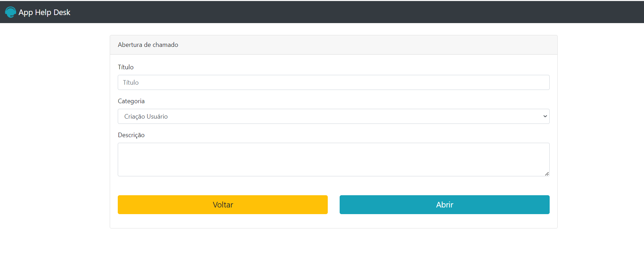
Task: Click the dark navigation bar
Action: pyautogui.click(x=314, y=12)
